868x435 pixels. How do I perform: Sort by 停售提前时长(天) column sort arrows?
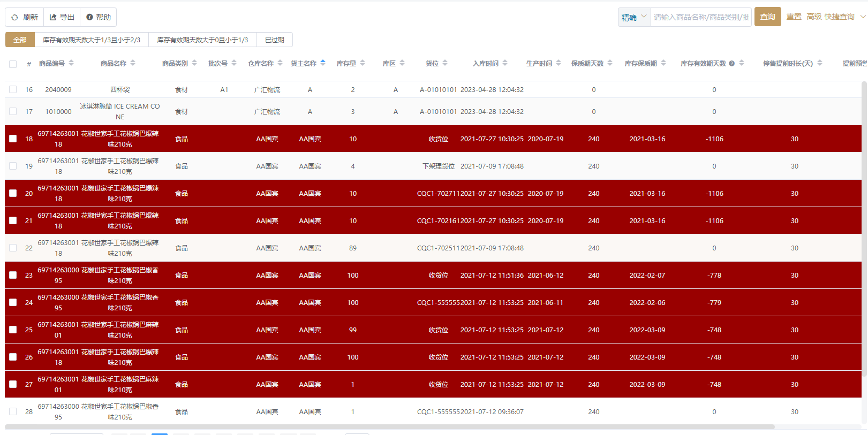pos(820,63)
